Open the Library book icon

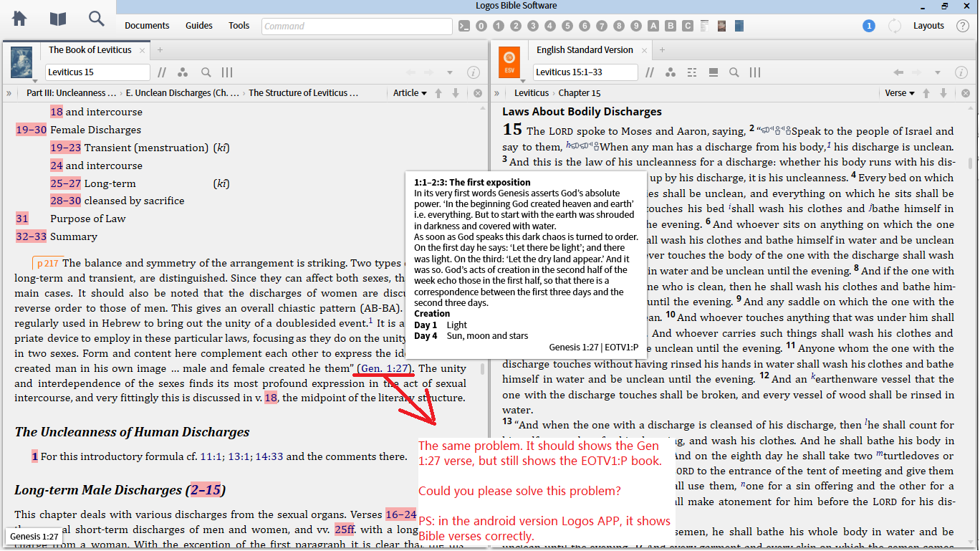click(58, 19)
